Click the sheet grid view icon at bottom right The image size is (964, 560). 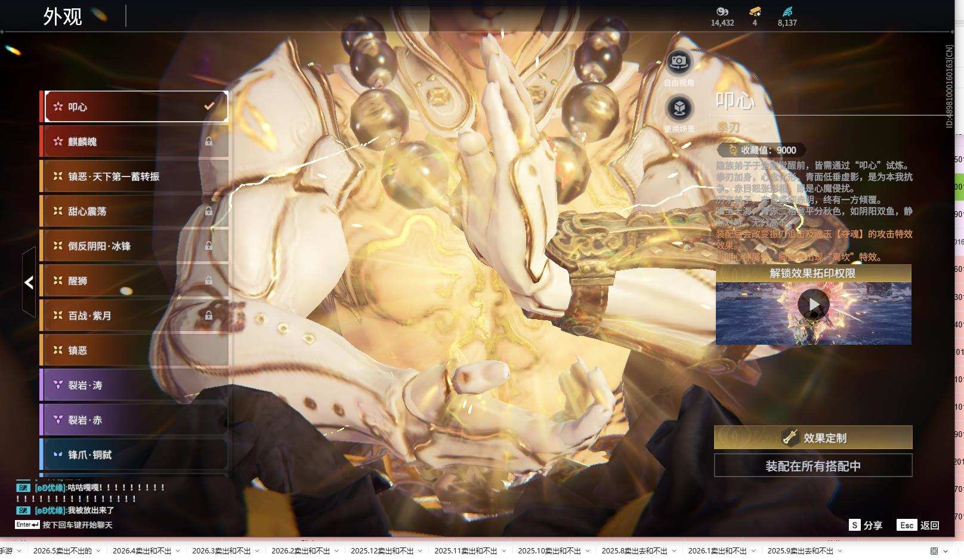click(934, 551)
